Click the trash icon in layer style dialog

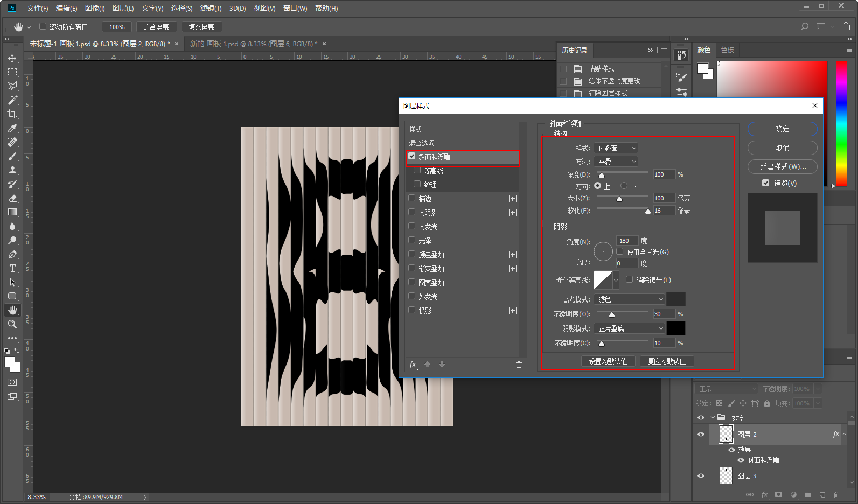pyautogui.click(x=519, y=365)
